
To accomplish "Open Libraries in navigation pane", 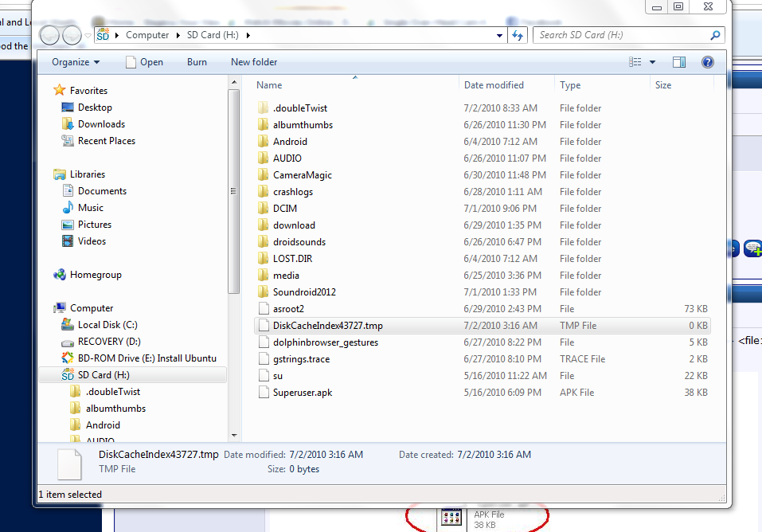I will pos(88,174).
